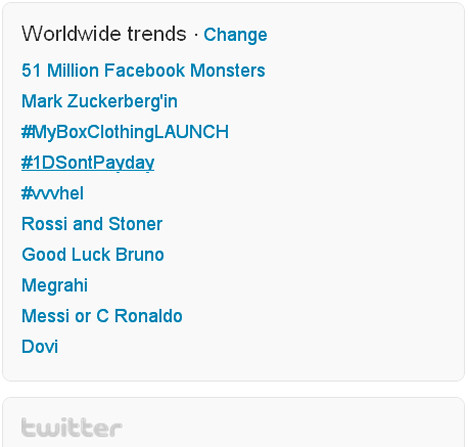Click the word Zuckerberg'in in second trend

coord(122,101)
